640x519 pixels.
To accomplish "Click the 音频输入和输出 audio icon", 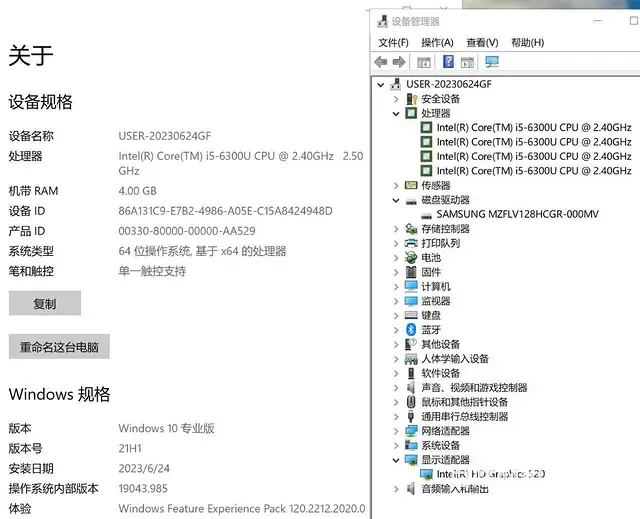I will click(x=411, y=488).
